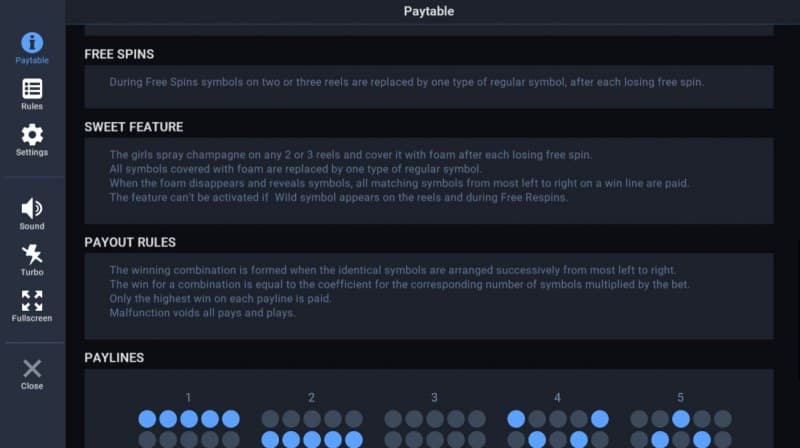This screenshot has width=800, height=448.
Task: Open the Paytable info icon
Action: click(32, 42)
